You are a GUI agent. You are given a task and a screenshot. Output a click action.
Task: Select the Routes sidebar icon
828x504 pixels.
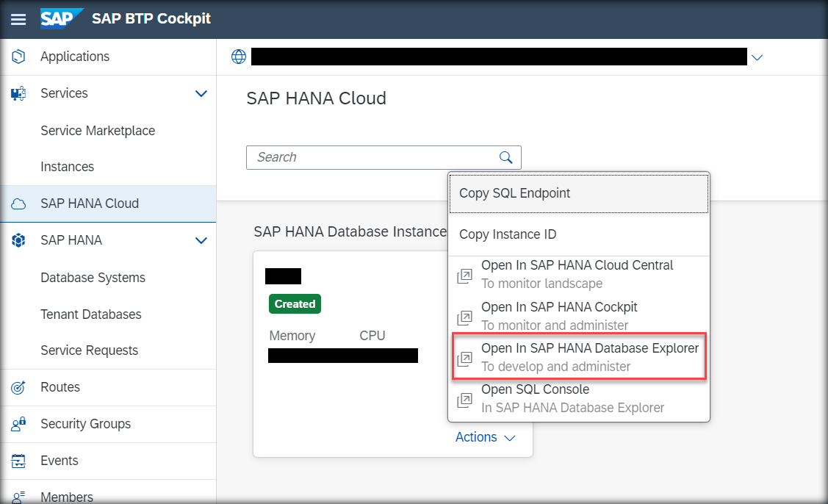[x=18, y=387]
